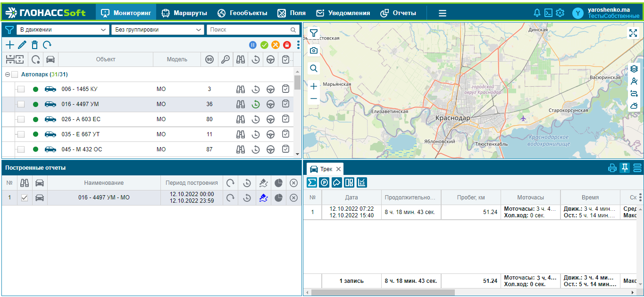Viewport: 644px width, 297px height.
Task: Click green history clock icon in row 016 - 4497 УМ
Action: point(256,104)
